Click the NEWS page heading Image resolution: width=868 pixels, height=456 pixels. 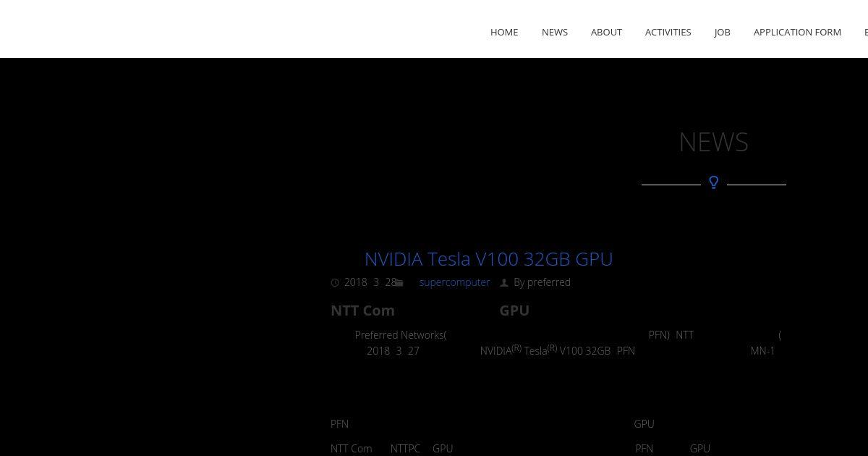713,142
